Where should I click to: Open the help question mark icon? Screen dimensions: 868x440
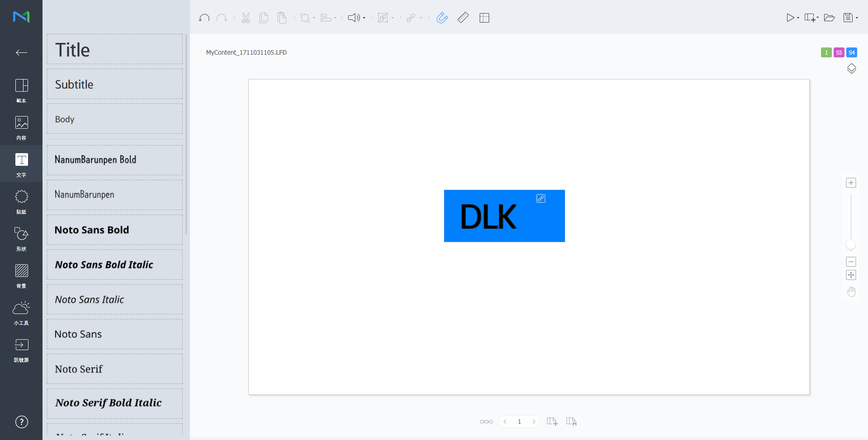[21, 422]
